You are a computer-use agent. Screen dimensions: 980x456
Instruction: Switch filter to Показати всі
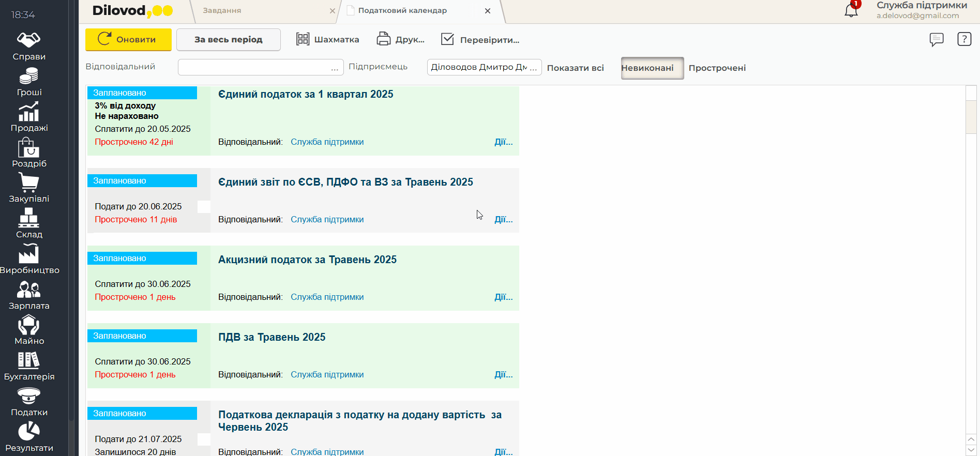(575, 68)
